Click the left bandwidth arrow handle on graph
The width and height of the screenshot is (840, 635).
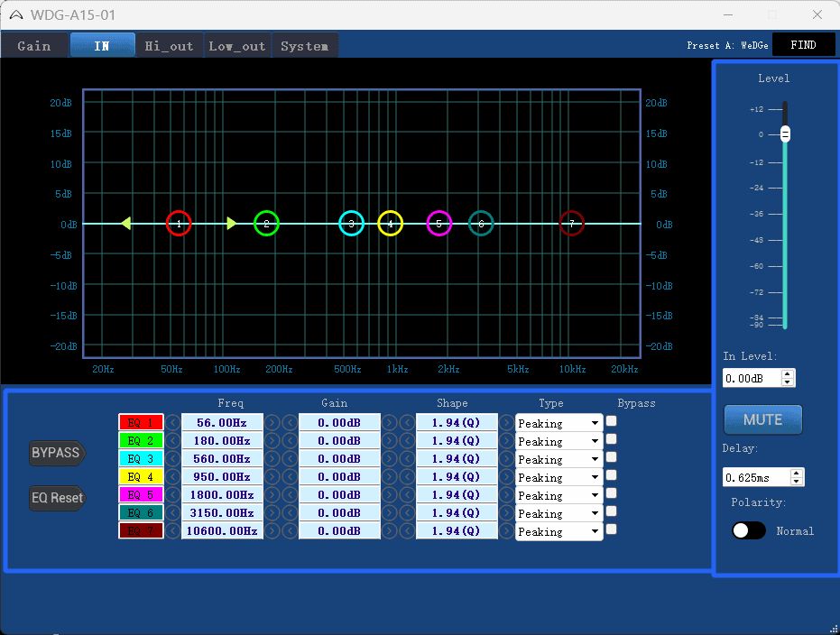click(126, 224)
